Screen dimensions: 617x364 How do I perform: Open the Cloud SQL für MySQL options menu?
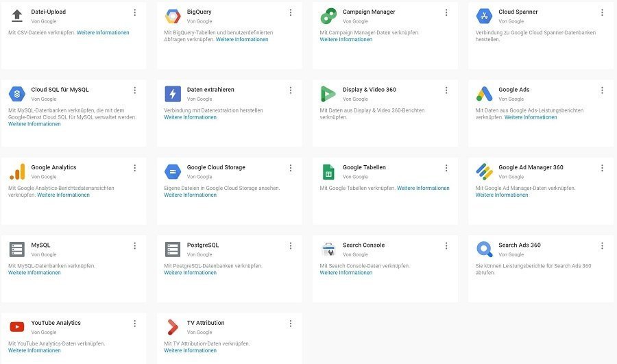tap(134, 90)
